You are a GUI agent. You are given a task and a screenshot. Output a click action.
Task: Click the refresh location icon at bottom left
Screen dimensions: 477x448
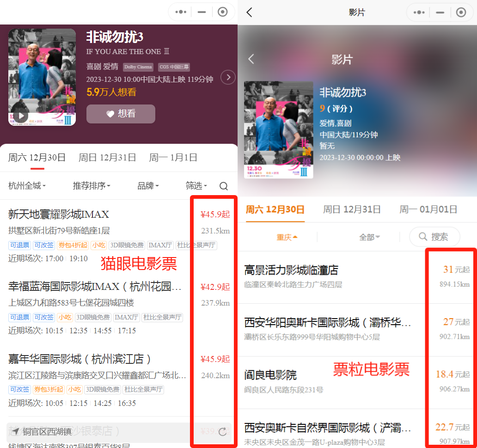pyautogui.click(x=222, y=432)
